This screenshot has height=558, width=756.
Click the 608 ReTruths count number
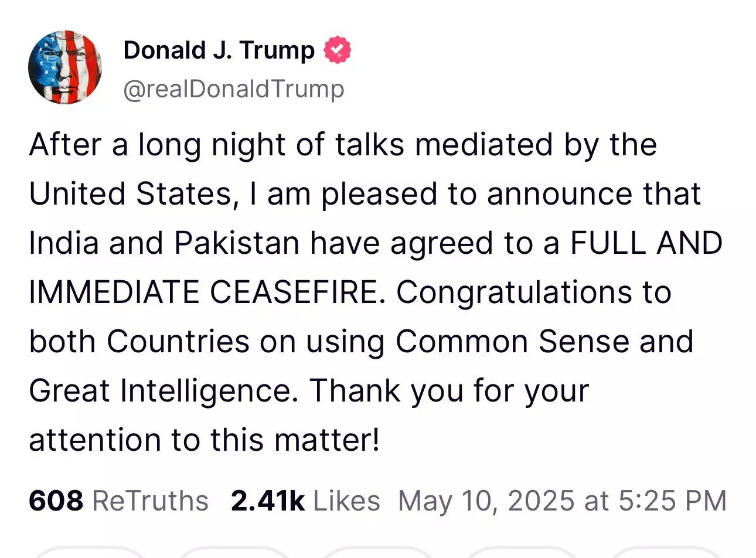coord(56,501)
